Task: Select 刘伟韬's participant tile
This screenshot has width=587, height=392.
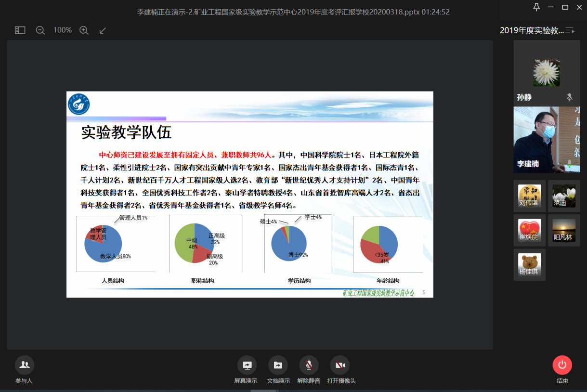Action: (x=529, y=196)
